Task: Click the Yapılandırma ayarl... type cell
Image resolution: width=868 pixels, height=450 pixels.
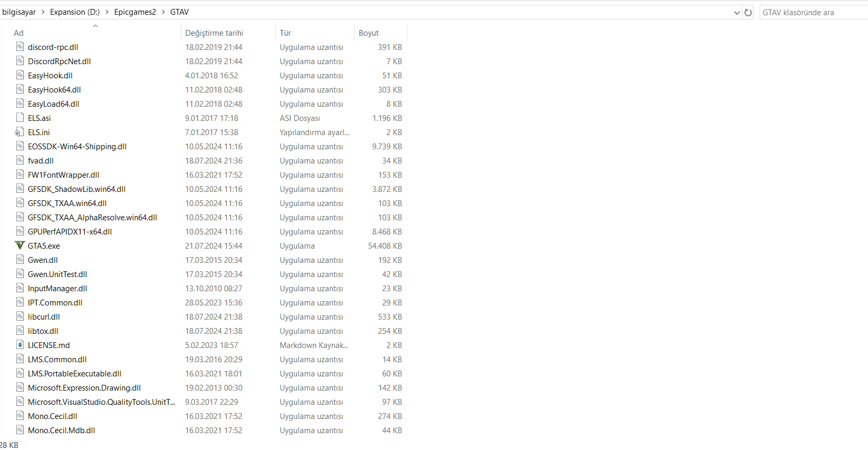Action: tap(314, 132)
